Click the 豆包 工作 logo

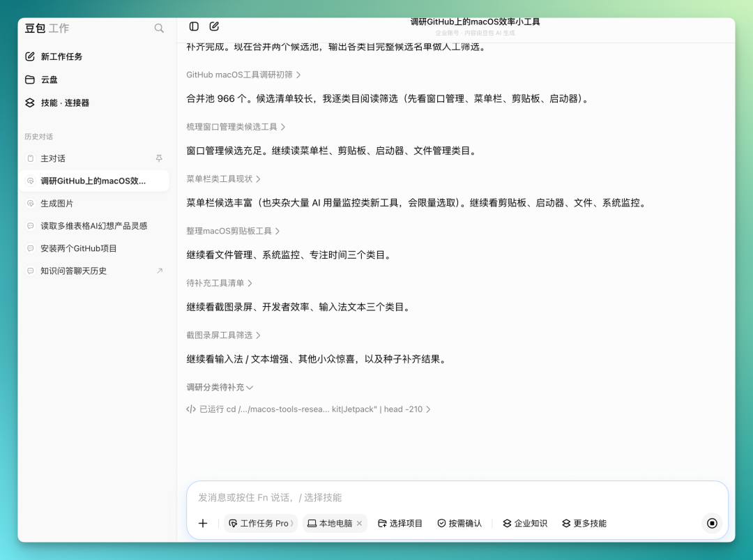point(47,29)
